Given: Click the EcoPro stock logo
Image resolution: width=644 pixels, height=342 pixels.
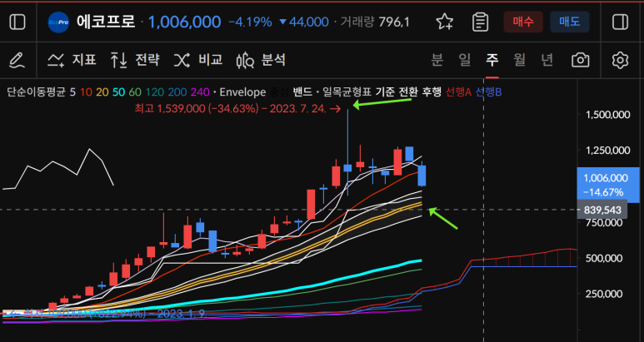Looking at the screenshot, I should pos(58,22).
